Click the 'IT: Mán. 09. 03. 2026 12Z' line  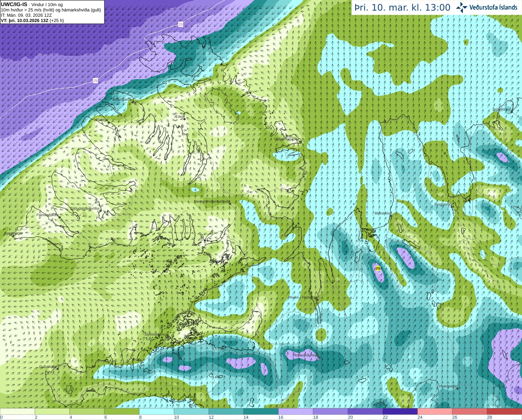[27, 15]
